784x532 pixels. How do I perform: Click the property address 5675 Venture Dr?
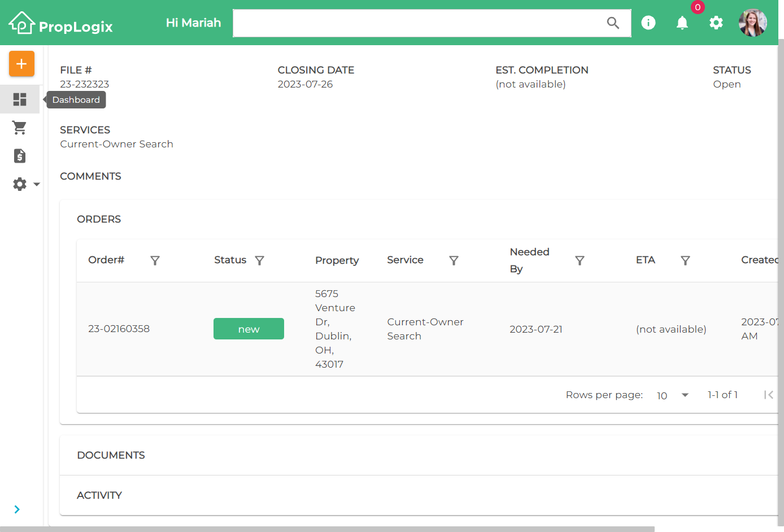tap(335, 329)
